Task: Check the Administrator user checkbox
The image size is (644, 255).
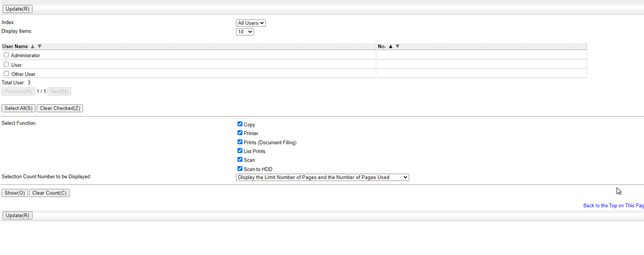Action: 6,55
